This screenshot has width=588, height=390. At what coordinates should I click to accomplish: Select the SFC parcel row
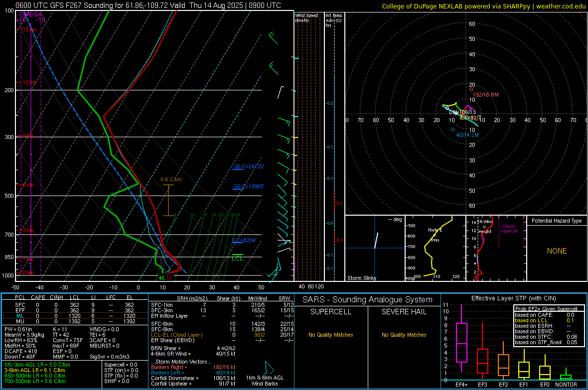point(74,305)
